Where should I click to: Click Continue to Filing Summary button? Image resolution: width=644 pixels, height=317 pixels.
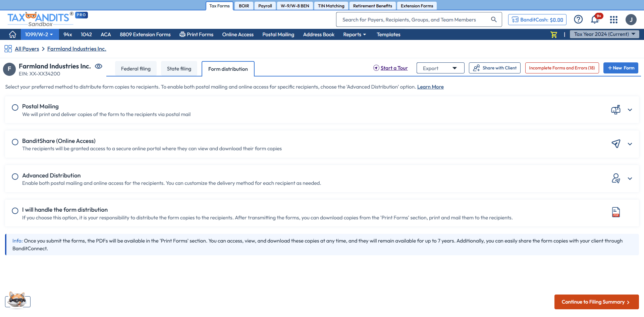pos(596,302)
